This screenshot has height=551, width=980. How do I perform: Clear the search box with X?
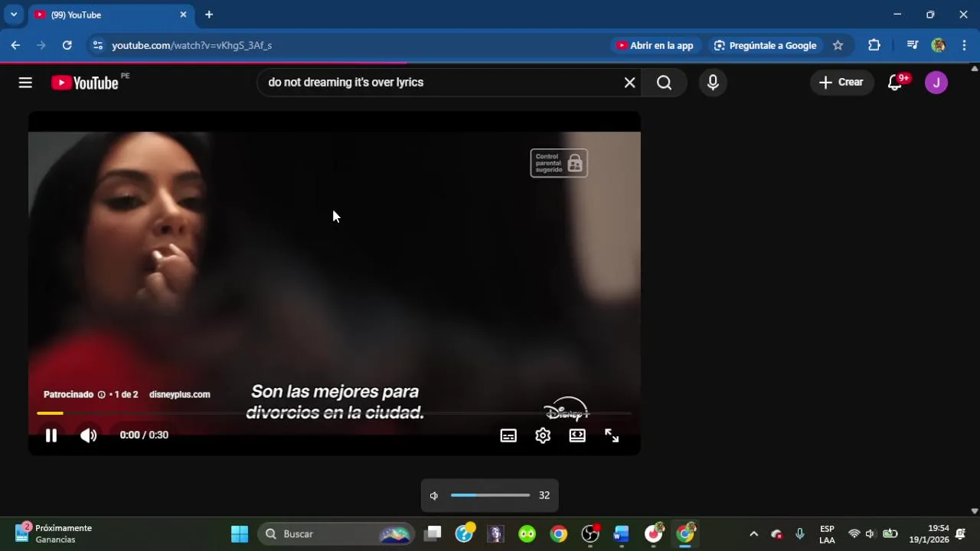629,83
